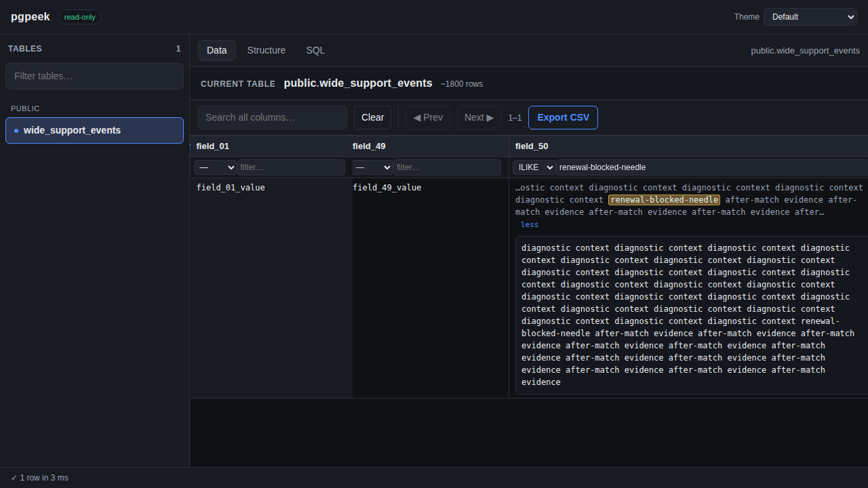Open the field_49 filter operator dropdown

pos(372,167)
